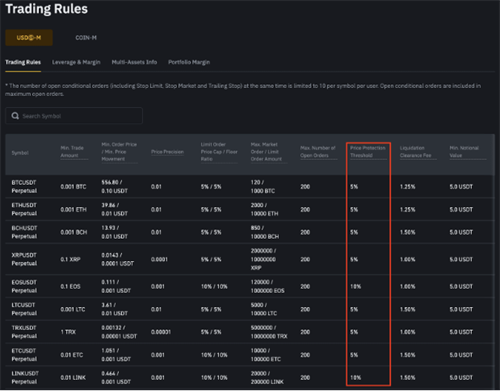Click the 0.001 ETH min trade amount
This screenshot has width=500, height=391.
tap(73, 209)
